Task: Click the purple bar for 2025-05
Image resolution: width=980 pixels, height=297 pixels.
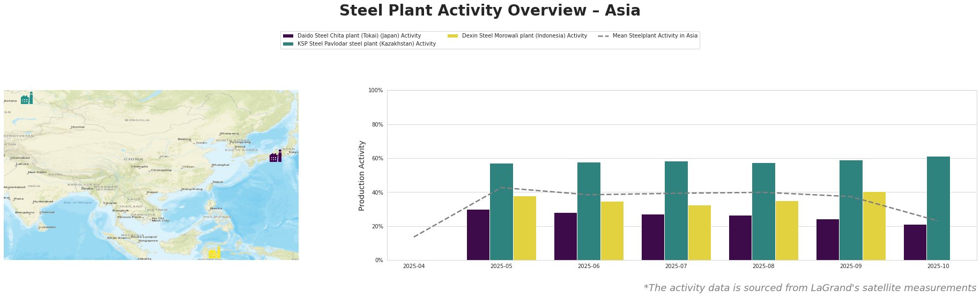Action: coord(478,234)
